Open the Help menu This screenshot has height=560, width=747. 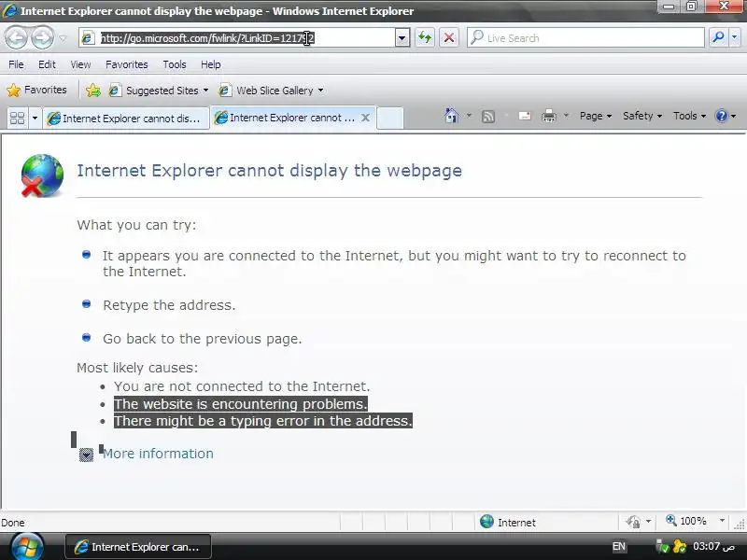pyautogui.click(x=211, y=64)
